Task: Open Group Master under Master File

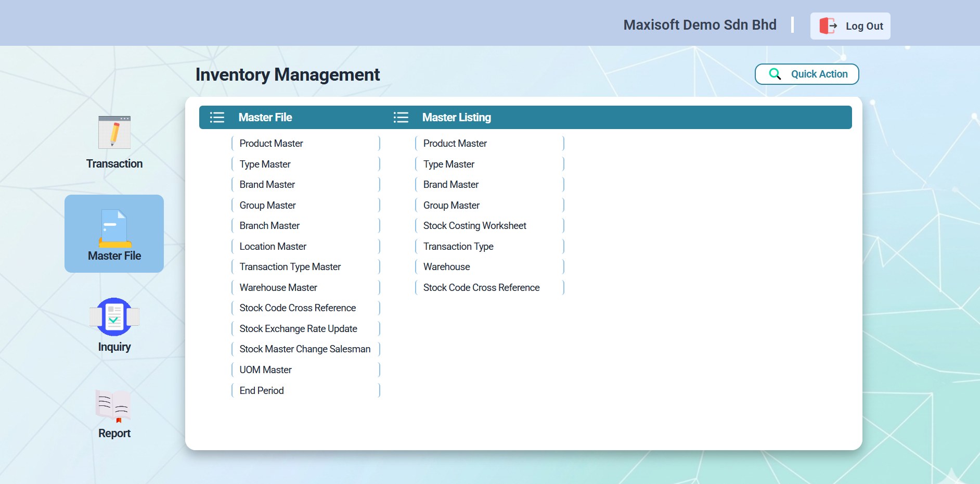Action: coord(306,205)
